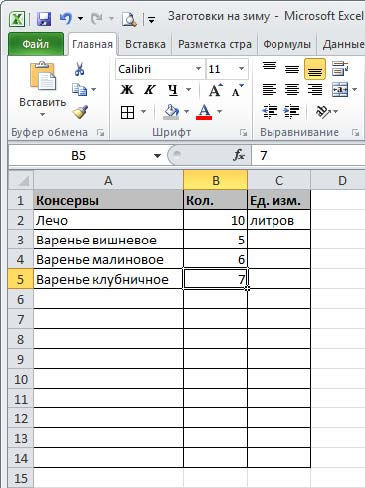Open Customize Quick Access Toolbar menu
Image resolution: width=365 pixels, height=488 pixels.
152,20
